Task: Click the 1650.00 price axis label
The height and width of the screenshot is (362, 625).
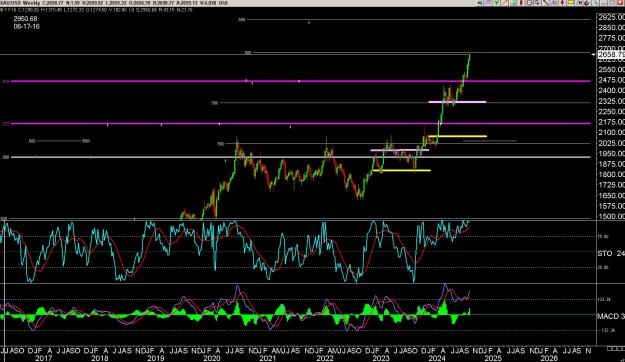Action: pyautogui.click(x=611, y=196)
